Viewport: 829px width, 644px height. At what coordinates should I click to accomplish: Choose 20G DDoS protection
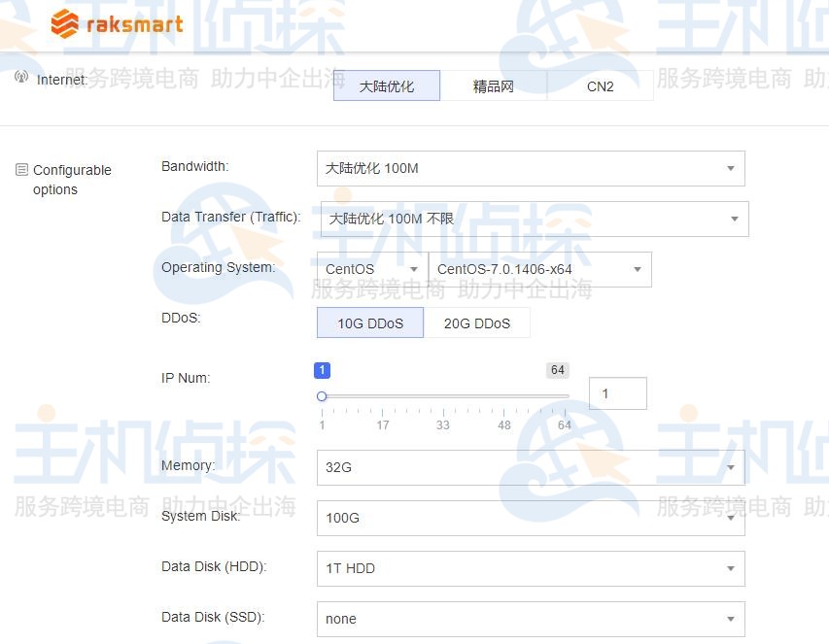click(x=477, y=322)
